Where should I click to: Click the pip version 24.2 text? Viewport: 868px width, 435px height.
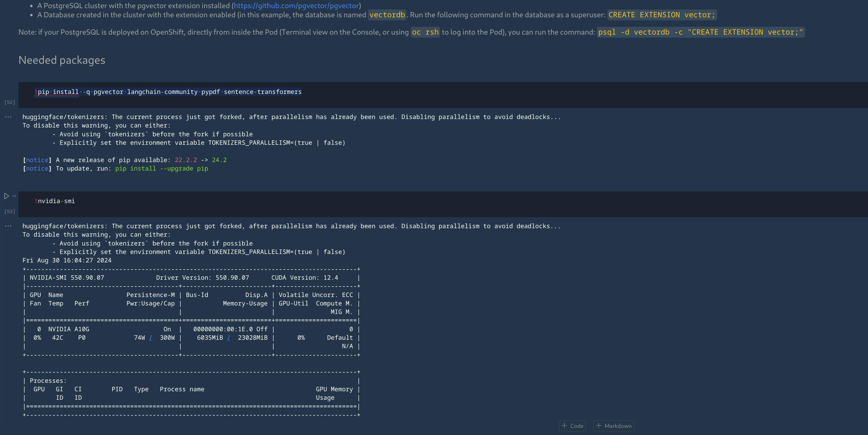219,160
